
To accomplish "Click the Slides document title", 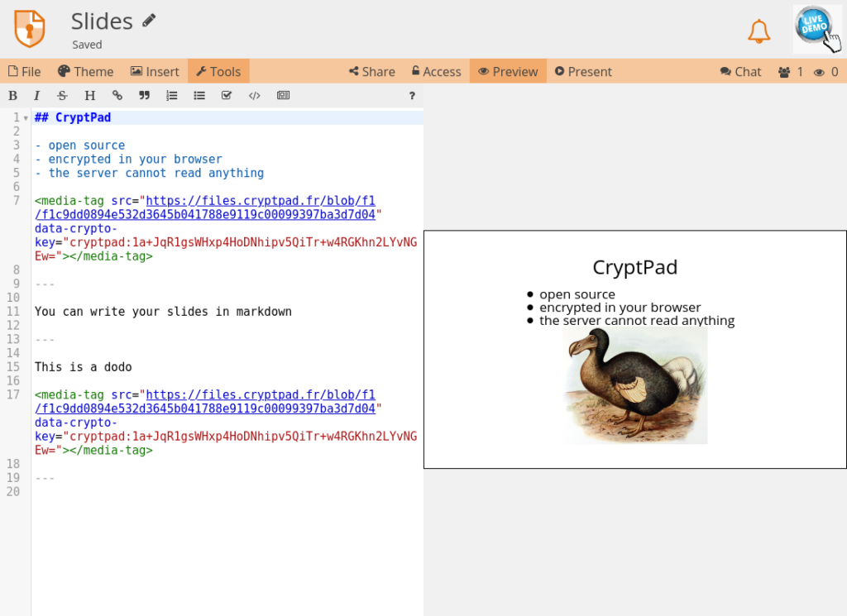I will [102, 21].
